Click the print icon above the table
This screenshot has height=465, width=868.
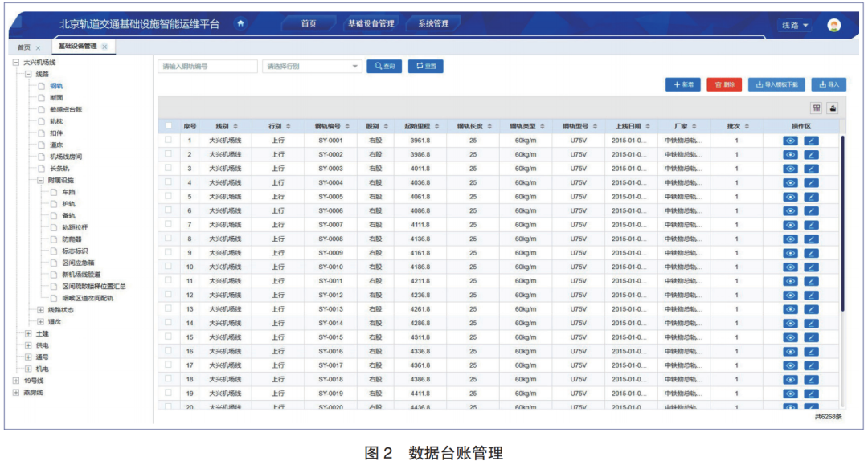click(833, 108)
